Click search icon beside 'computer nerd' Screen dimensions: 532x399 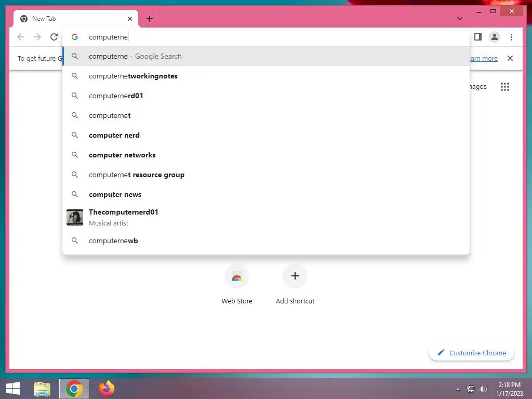tap(75, 135)
